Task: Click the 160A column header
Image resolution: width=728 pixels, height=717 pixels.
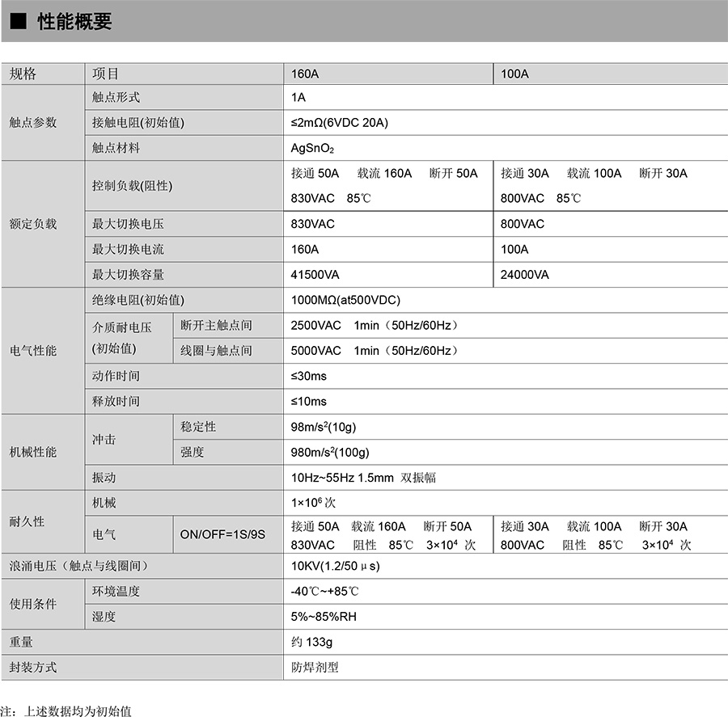Action: click(305, 74)
